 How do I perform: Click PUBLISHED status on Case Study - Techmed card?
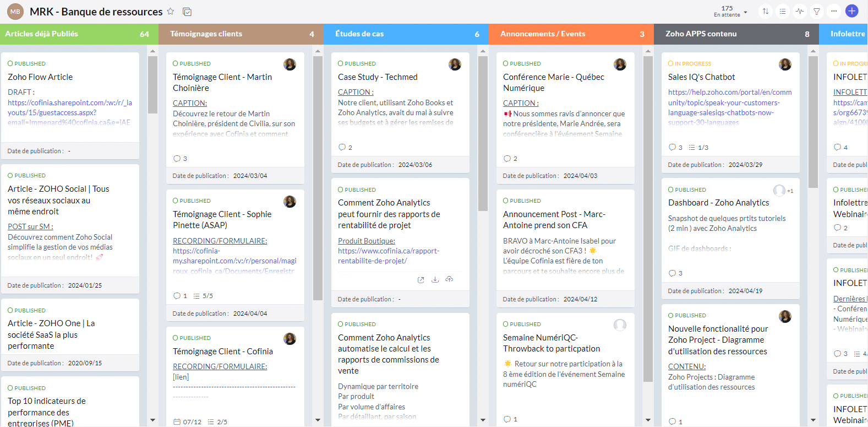tap(357, 64)
